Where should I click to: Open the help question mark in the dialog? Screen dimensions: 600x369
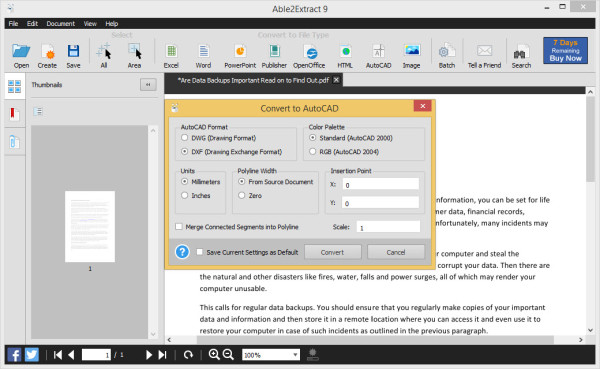182,252
